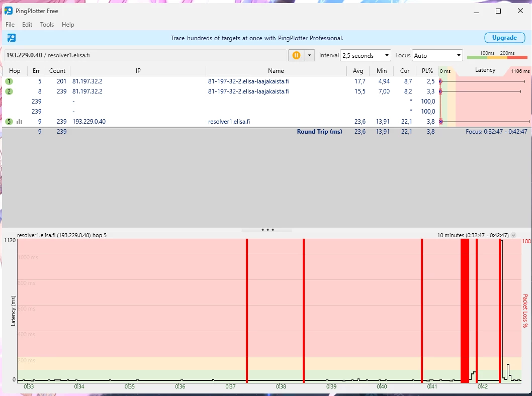Click the packet loss bar near 0:38
The height and width of the screenshot is (396, 532).
(304, 311)
